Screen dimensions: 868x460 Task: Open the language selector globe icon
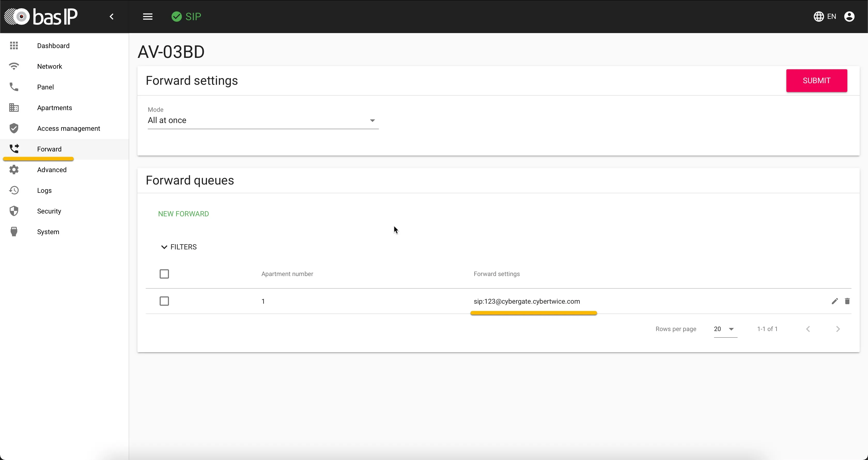pyautogui.click(x=819, y=17)
